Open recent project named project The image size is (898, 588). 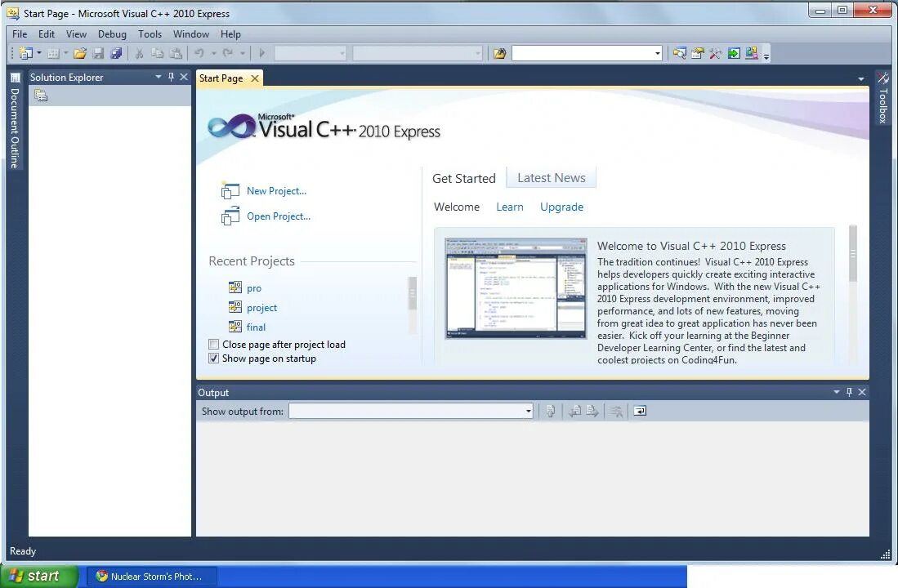pyautogui.click(x=261, y=308)
